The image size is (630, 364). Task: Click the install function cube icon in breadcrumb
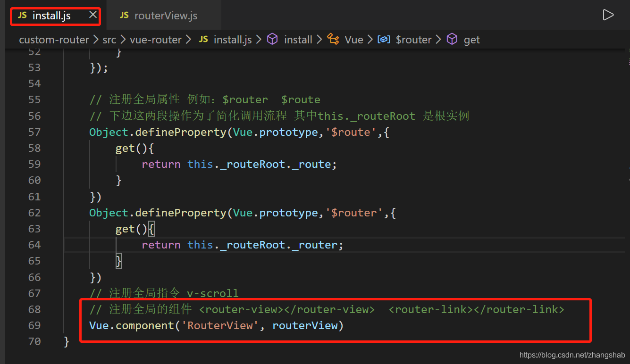272,40
